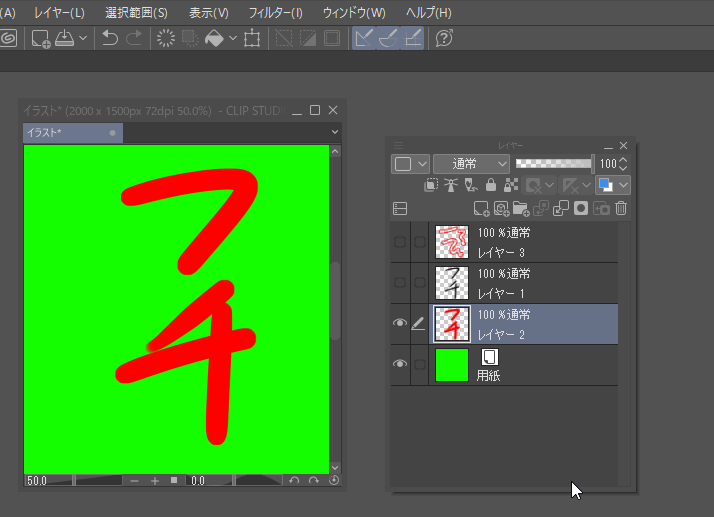Click the Redo arrow icon
Image resolution: width=714 pixels, height=517 pixels.
pyautogui.click(x=134, y=38)
